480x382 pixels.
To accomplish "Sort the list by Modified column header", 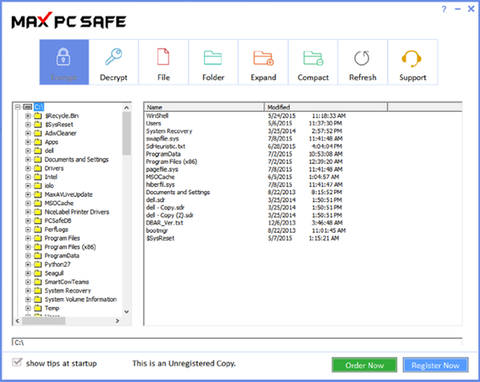I will (326, 107).
